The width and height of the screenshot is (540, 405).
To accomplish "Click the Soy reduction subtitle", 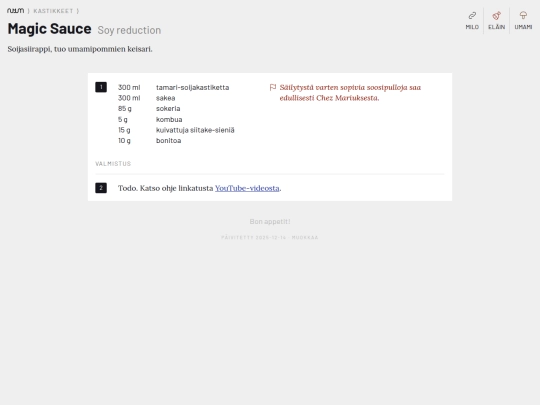I will [129, 30].
